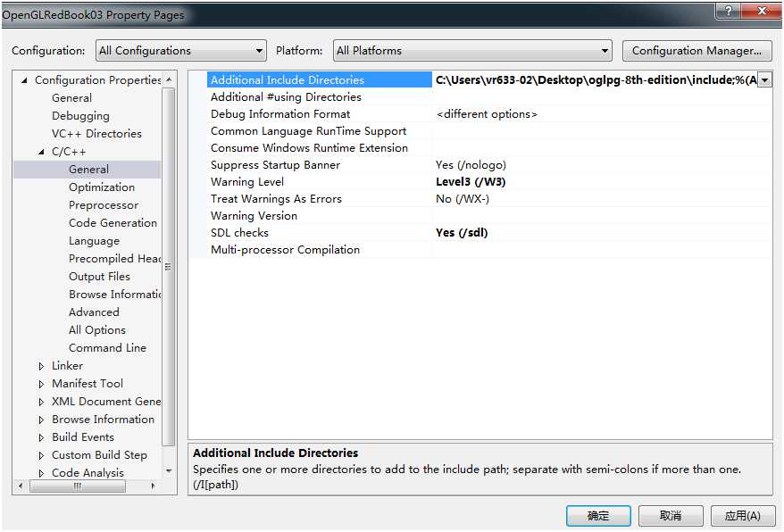Viewport: 784px width, 532px height.
Task: Click the No (/WX-) value
Action: tap(463, 199)
